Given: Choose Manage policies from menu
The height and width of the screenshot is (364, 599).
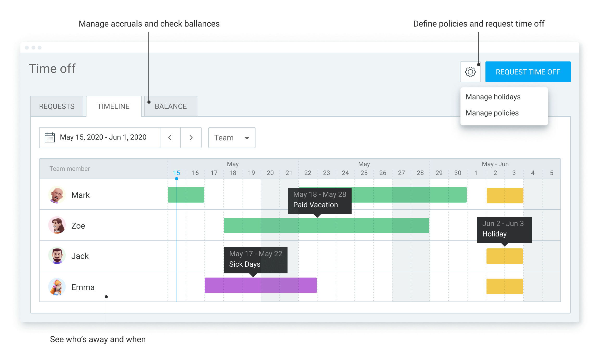Looking at the screenshot, I should pyautogui.click(x=492, y=113).
